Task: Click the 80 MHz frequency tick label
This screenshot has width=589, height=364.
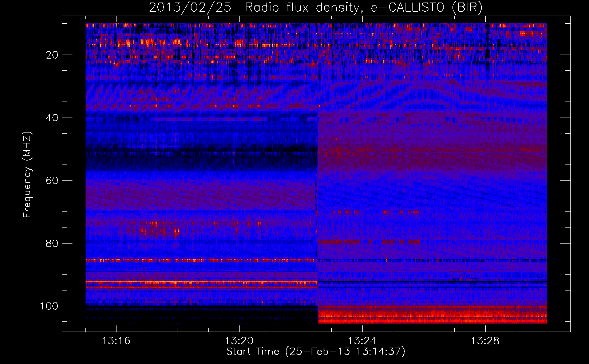Action: [x=52, y=243]
